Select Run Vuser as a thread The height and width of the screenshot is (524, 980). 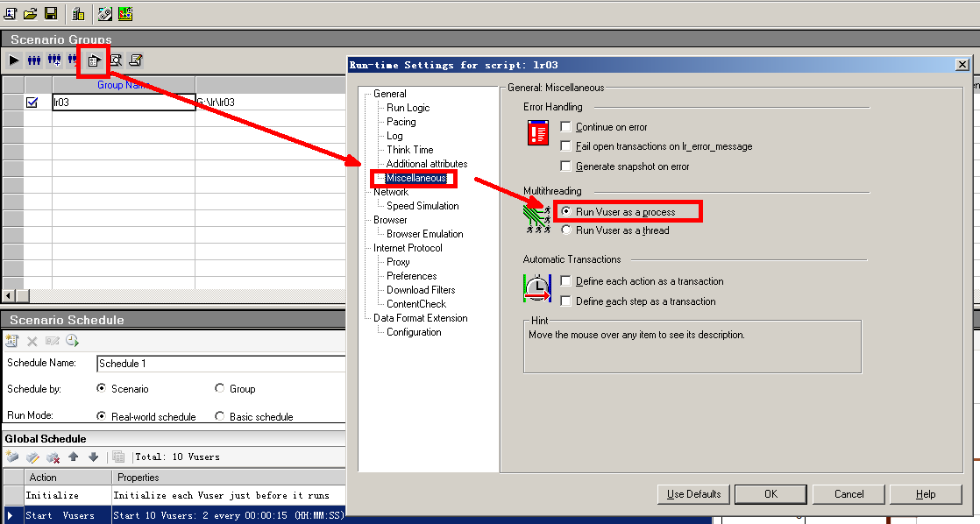566,230
